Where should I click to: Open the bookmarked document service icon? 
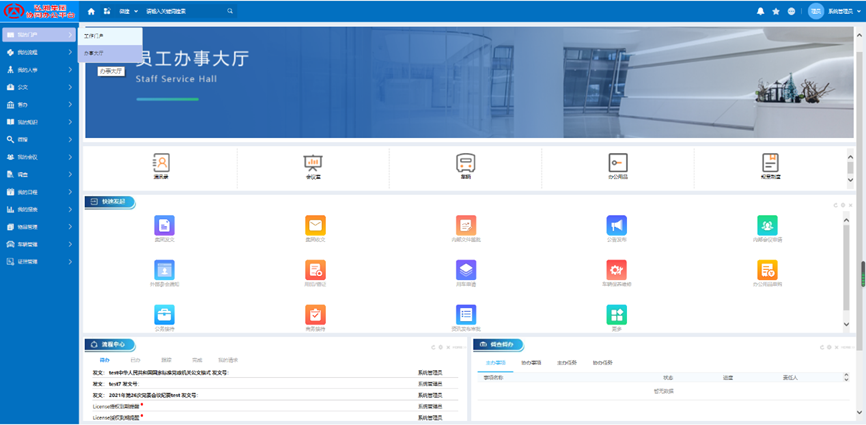[x=770, y=163]
